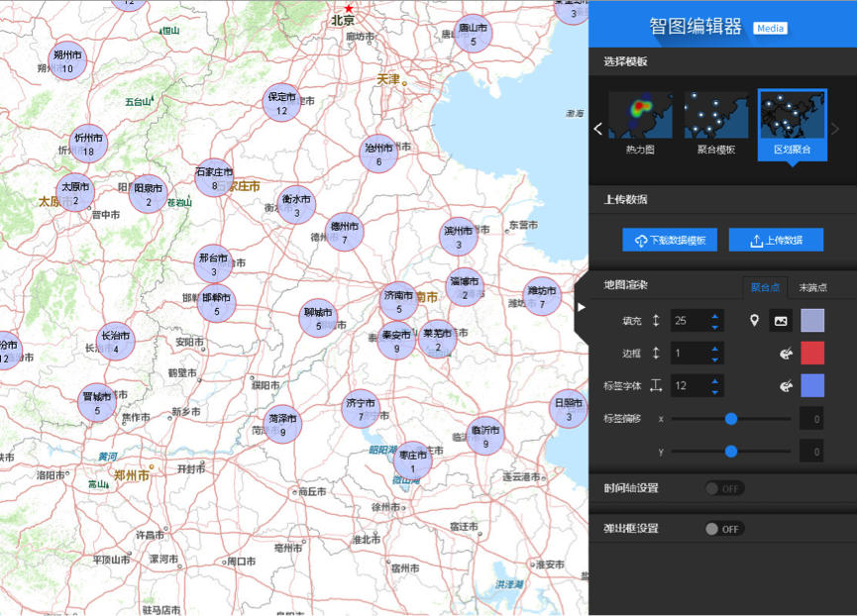The width and height of the screenshot is (858, 616).
Task: Click the 唐山市 cluster marker showing 5
Action: click(473, 34)
